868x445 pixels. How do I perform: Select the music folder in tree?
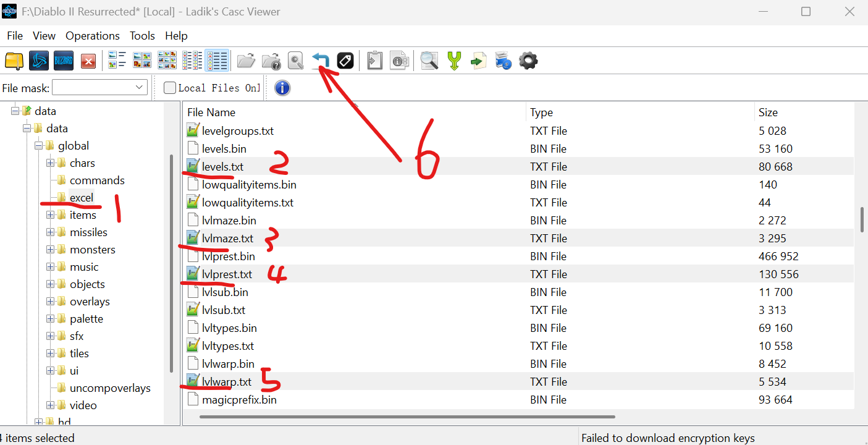[84, 267]
